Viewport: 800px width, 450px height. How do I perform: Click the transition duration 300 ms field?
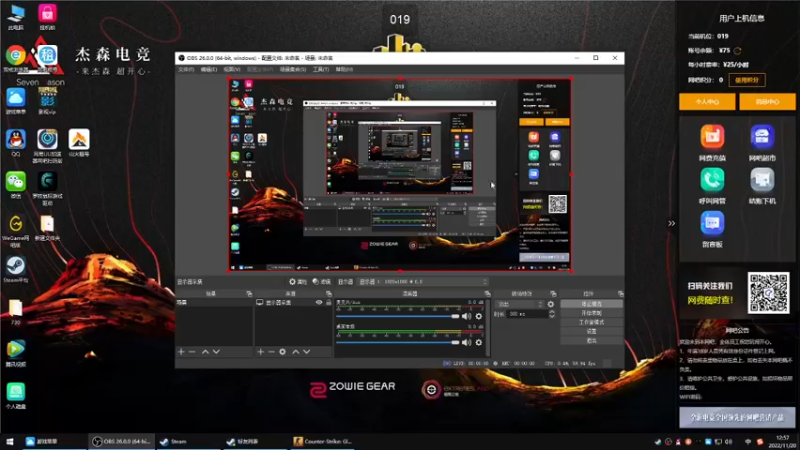click(x=528, y=314)
